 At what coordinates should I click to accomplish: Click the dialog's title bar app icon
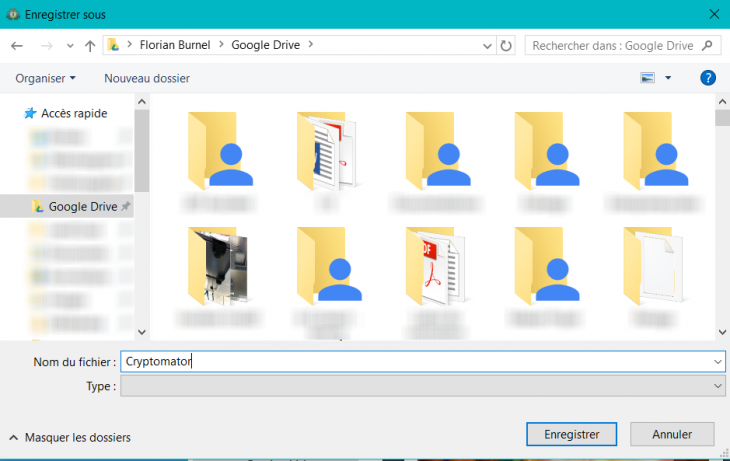click(x=13, y=14)
